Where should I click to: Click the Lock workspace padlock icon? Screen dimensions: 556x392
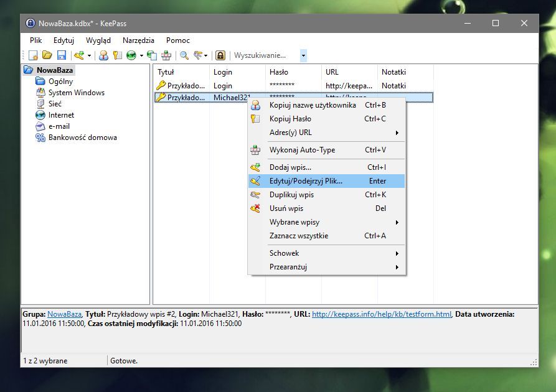(220, 56)
